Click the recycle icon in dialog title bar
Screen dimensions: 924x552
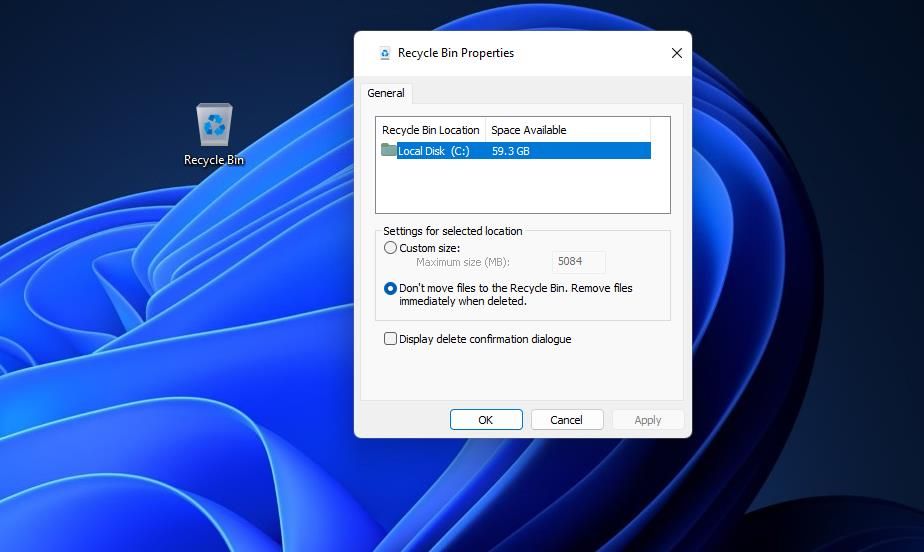385,54
